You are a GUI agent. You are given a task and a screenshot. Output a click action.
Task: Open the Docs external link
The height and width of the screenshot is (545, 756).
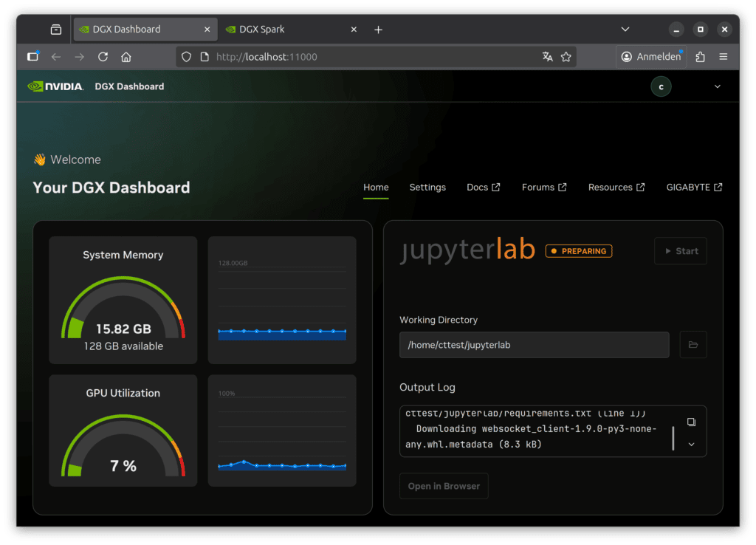(x=483, y=188)
